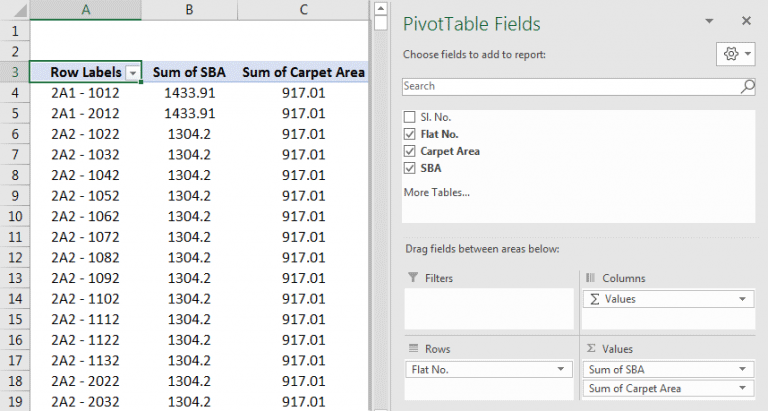Open the Row Labels filter dropdown

coord(133,73)
